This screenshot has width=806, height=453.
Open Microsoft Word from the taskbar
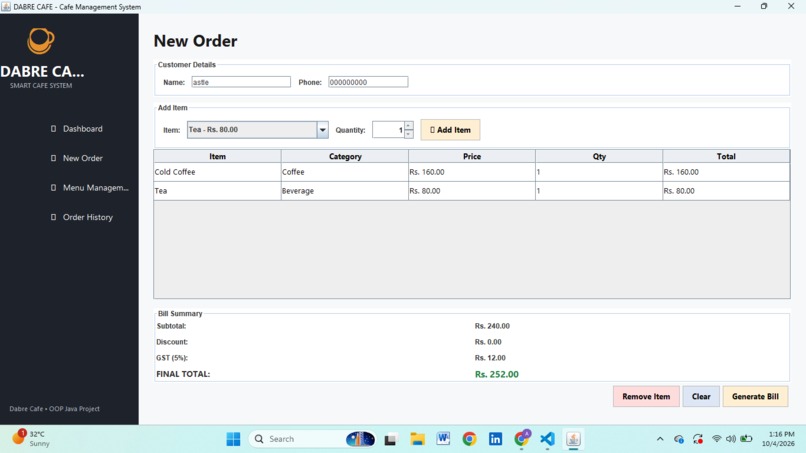pyautogui.click(x=443, y=439)
